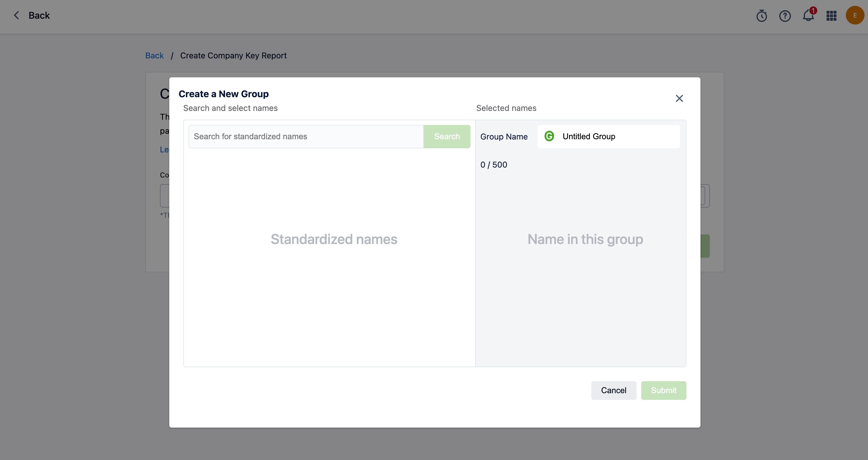Click the Create Company Key Report breadcrumb

coord(233,56)
